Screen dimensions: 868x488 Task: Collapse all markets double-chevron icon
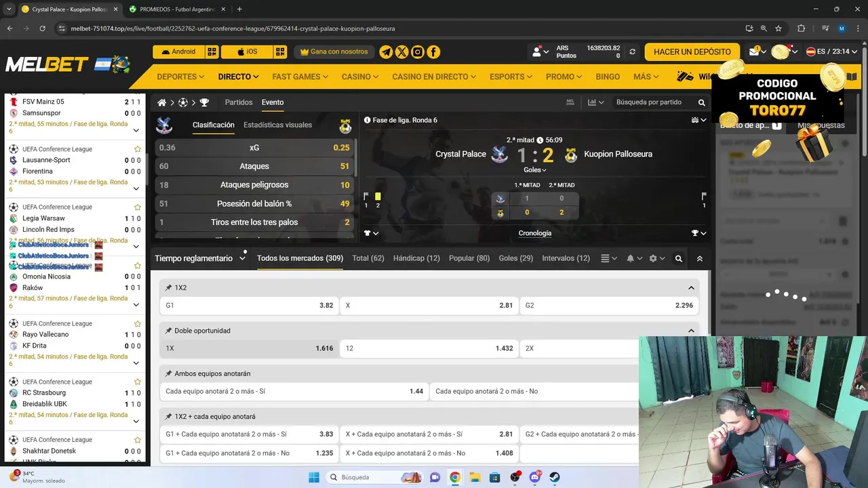700,258
